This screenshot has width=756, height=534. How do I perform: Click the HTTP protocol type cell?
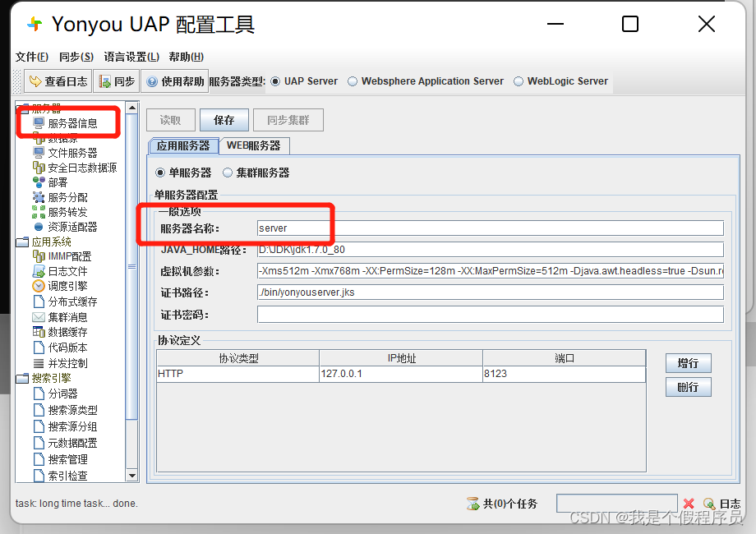pos(238,374)
